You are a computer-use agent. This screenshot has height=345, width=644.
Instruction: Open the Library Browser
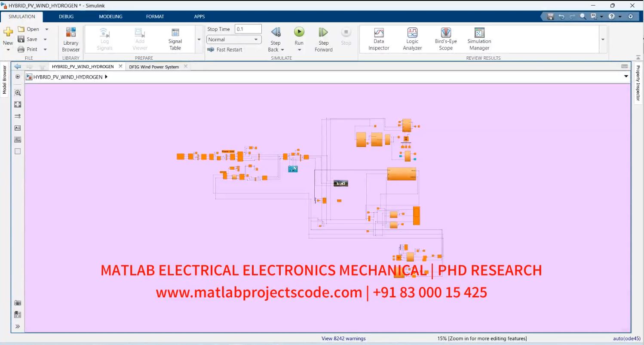pyautogui.click(x=70, y=38)
